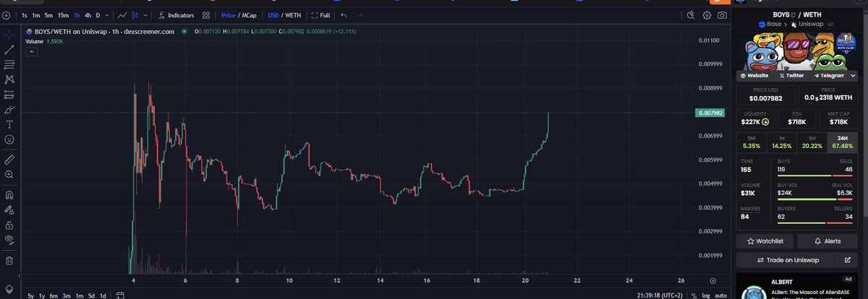Viewport: 868px width, 299px height.
Task: Select the zoom in tool
Action: [9, 174]
